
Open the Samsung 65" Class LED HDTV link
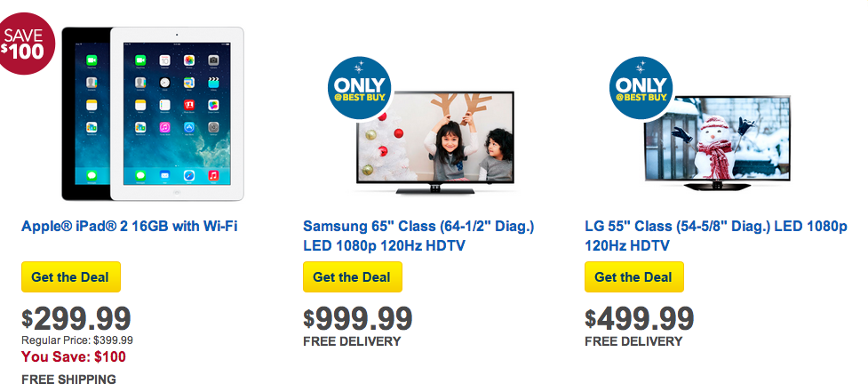(418, 236)
